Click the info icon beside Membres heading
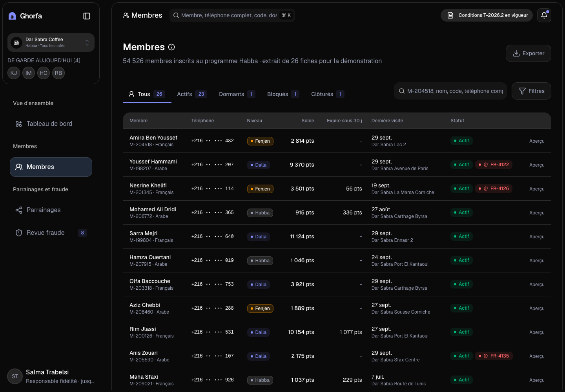 pyautogui.click(x=171, y=47)
